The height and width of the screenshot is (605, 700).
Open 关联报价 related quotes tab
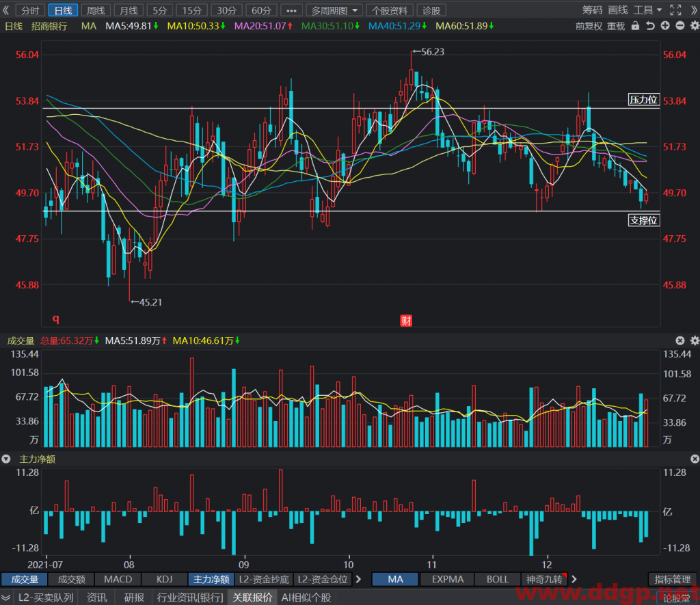coord(252,597)
